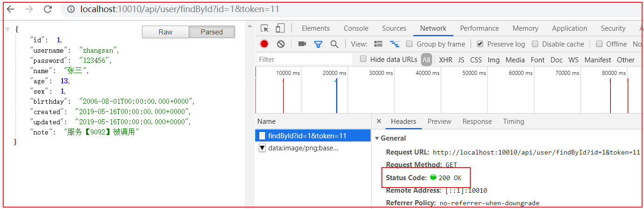Toggle the device toolbar icon
644x209 pixels.
tap(280, 28)
